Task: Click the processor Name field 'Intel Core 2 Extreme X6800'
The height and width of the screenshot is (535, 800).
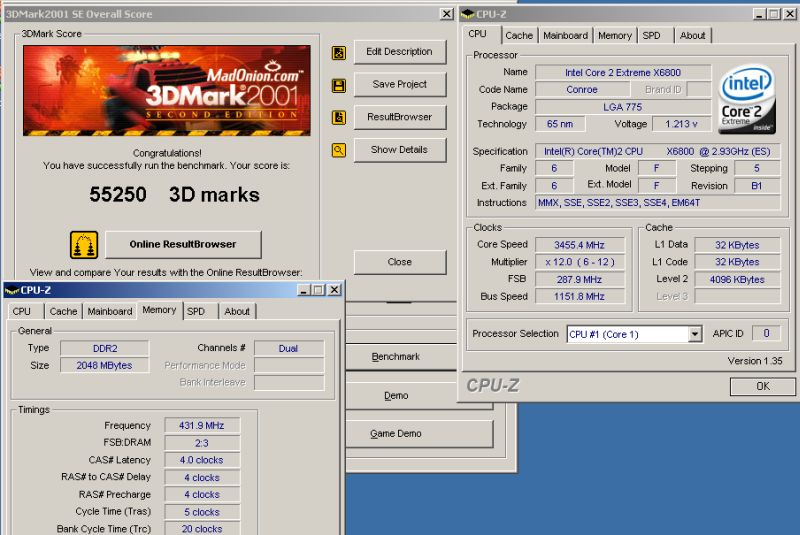Action: [x=622, y=72]
